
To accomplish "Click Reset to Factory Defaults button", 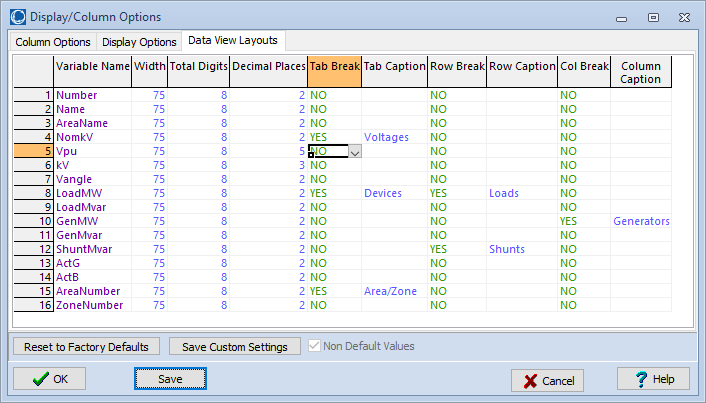I will (x=84, y=347).
